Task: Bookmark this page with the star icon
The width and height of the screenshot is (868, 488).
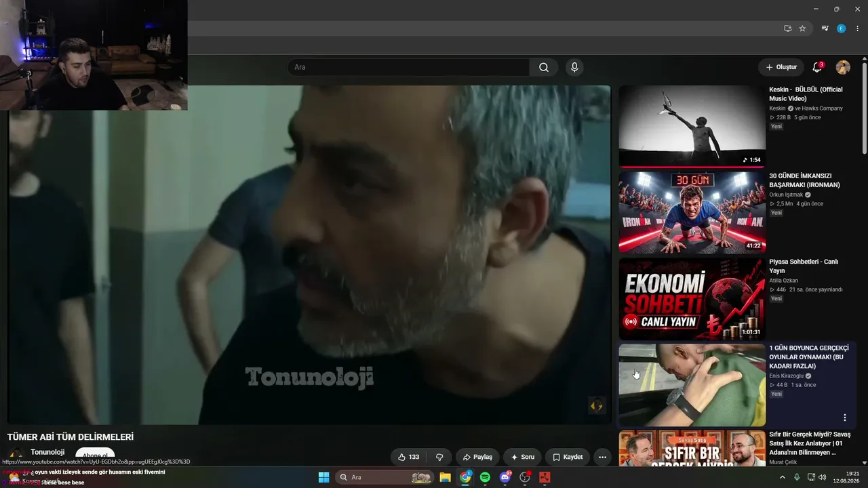Action: coord(802,28)
